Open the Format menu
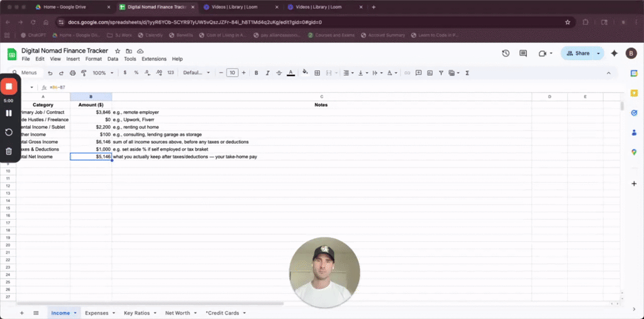The width and height of the screenshot is (644, 319). (94, 59)
